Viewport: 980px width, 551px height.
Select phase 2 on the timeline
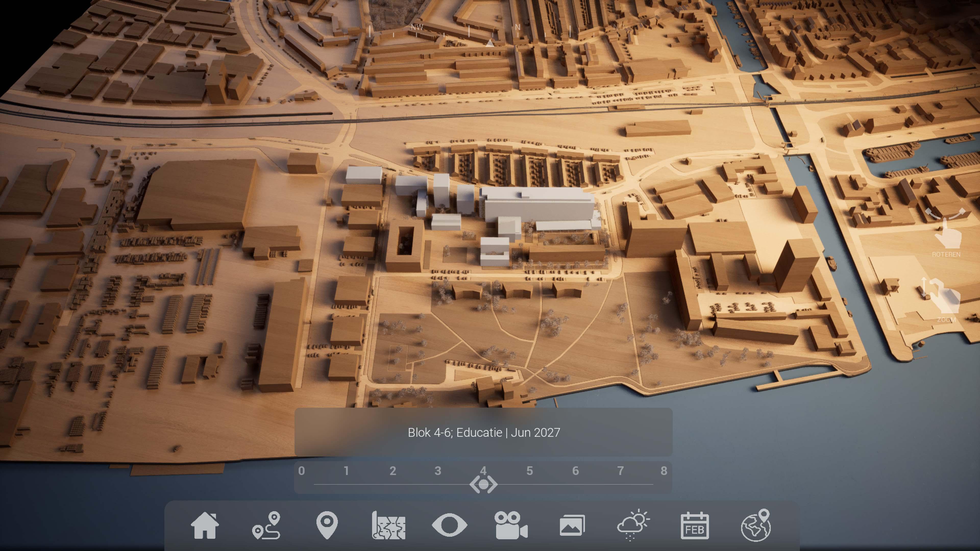point(393,471)
